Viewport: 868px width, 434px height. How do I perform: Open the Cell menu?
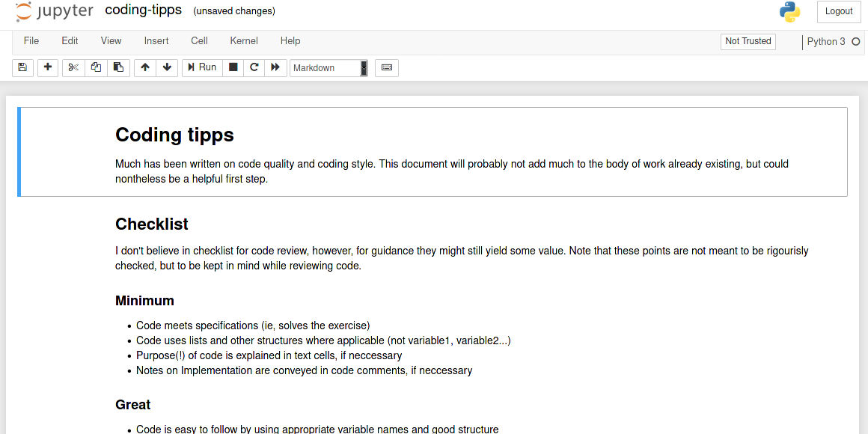click(199, 41)
